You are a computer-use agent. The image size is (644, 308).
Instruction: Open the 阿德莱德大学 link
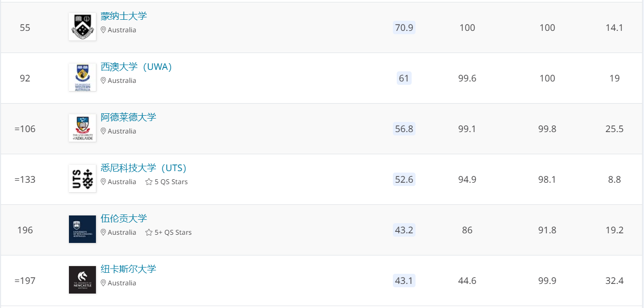coord(128,117)
